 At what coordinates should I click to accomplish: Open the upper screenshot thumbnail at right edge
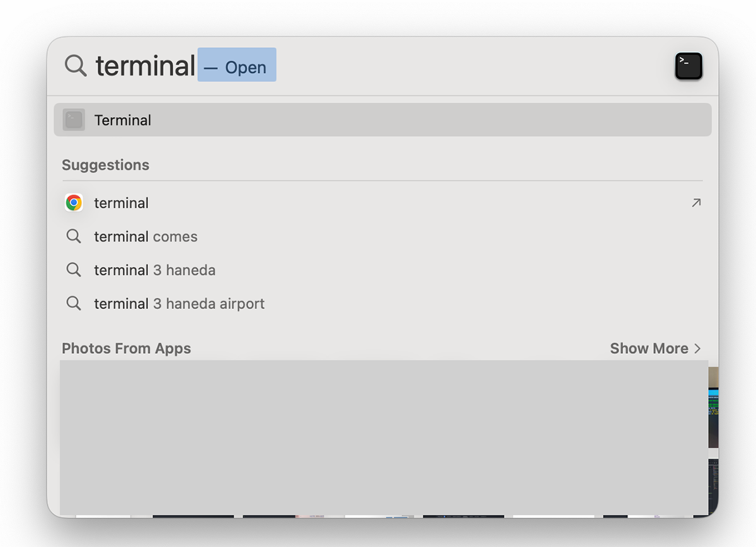click(713, 407)
